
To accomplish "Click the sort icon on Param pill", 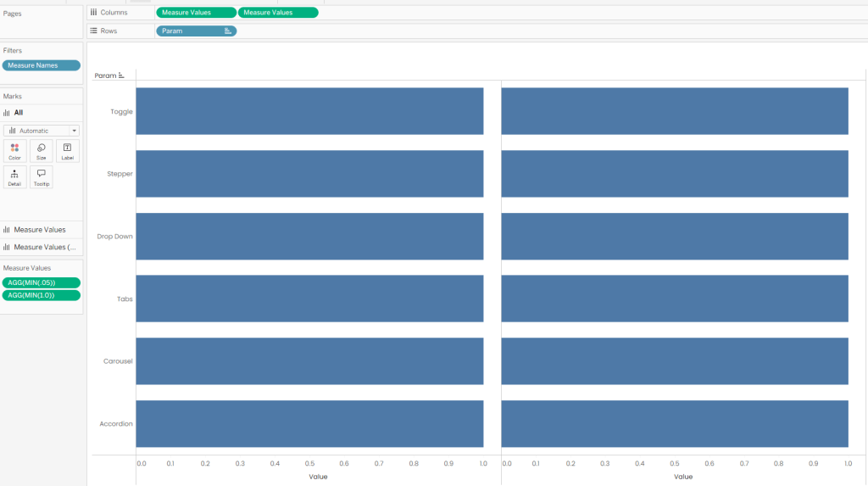I will pyautogui.click(x=227, y=31).
